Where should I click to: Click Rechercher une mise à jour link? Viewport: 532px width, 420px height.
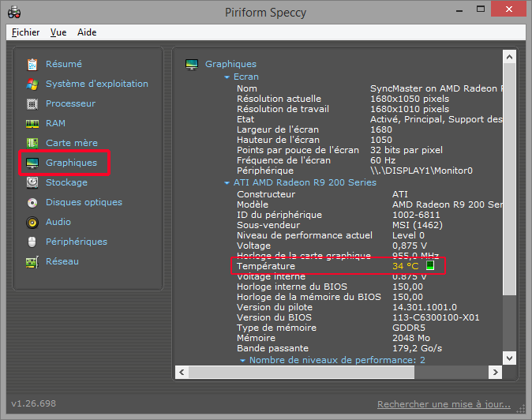443,404
